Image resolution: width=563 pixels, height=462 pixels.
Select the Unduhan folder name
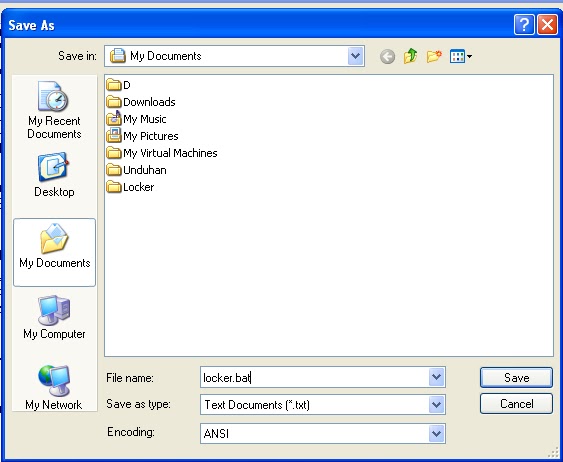pyautogui.click(x=145, y=170)
